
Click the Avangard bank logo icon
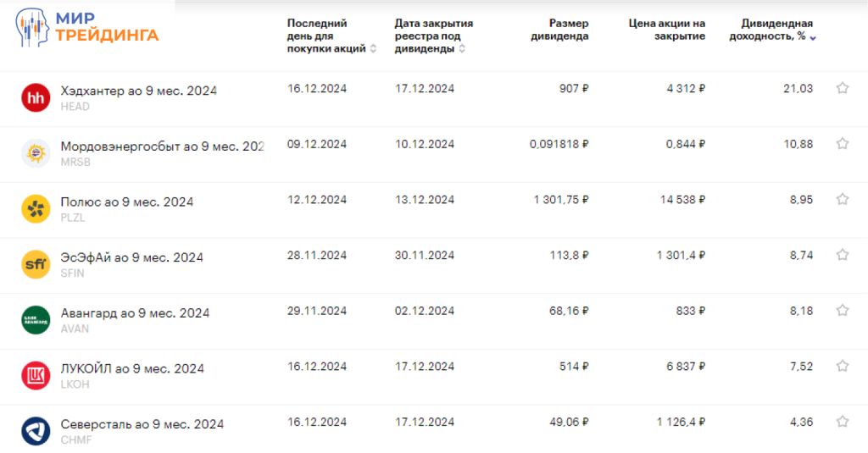tap(36, 320)
